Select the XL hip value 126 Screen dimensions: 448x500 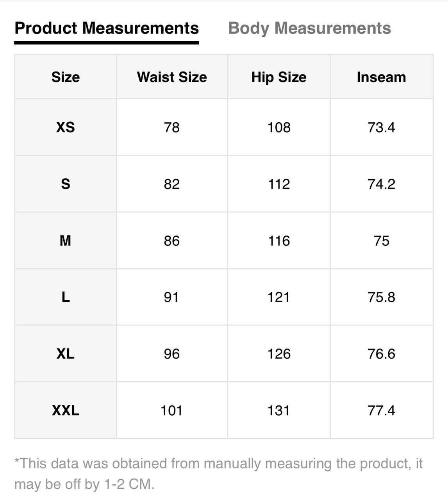tap(279, 354)
